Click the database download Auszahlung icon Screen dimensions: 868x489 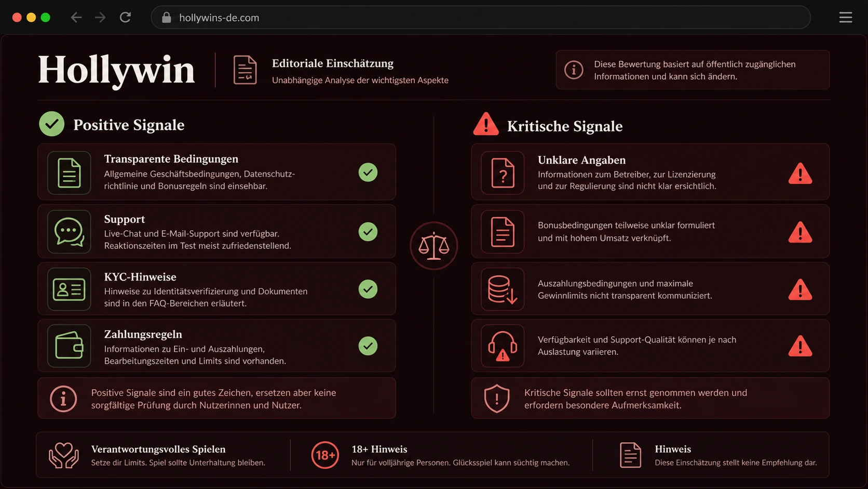pos(503,289)
